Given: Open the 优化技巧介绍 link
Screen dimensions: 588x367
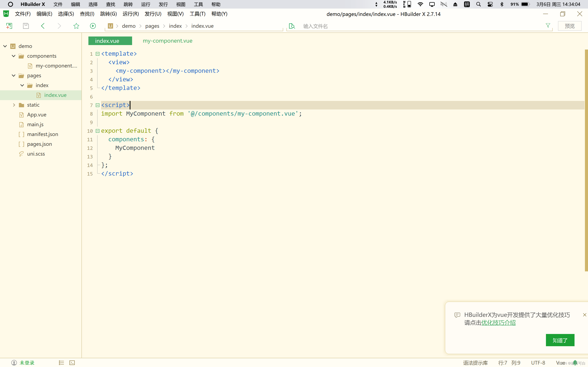Looking at the screenshot, I should tap(498, 323).
